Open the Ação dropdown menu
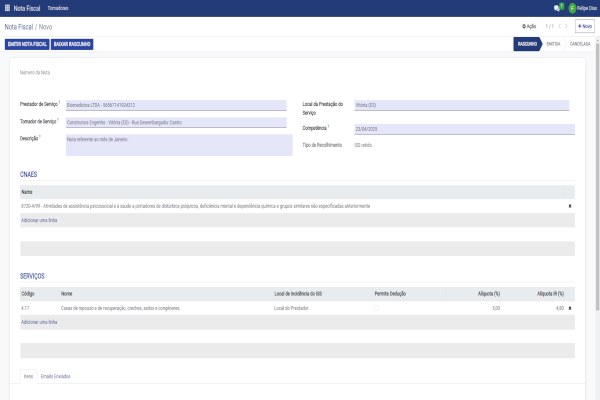The width and height of the screenshot is (600, 400). (529, 26)
